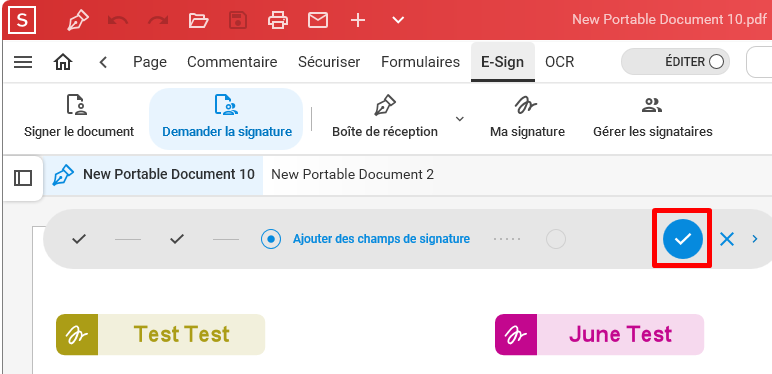The image size is (772, 374).
Task: Expand the step bar right chevron
Action: [755, 239]
